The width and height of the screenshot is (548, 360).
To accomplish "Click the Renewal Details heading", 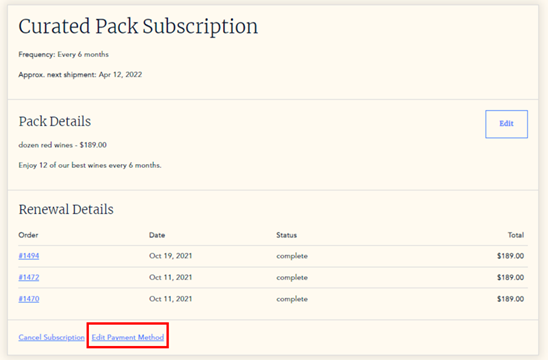I will [x=66, y=209].
